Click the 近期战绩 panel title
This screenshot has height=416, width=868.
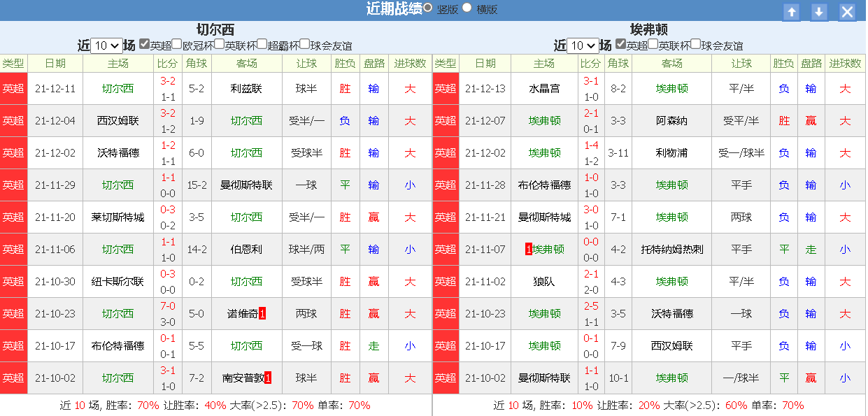pyautogui.click(x=394, y=8)
